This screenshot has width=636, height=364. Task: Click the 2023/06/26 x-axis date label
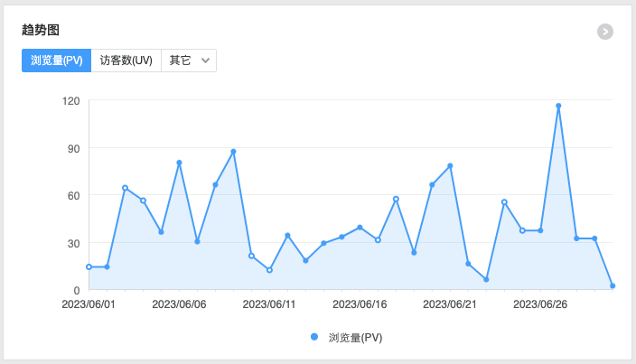point(540,304)
